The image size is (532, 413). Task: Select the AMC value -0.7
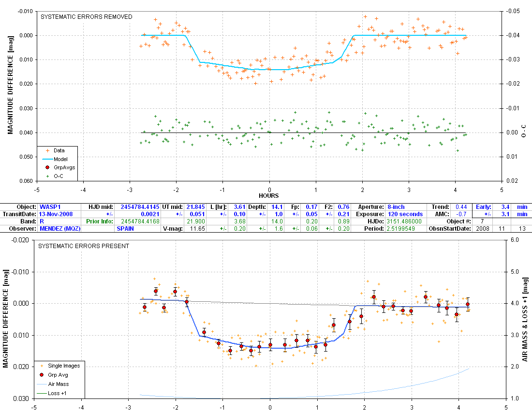pyautogui.click(x=462, y=214)
